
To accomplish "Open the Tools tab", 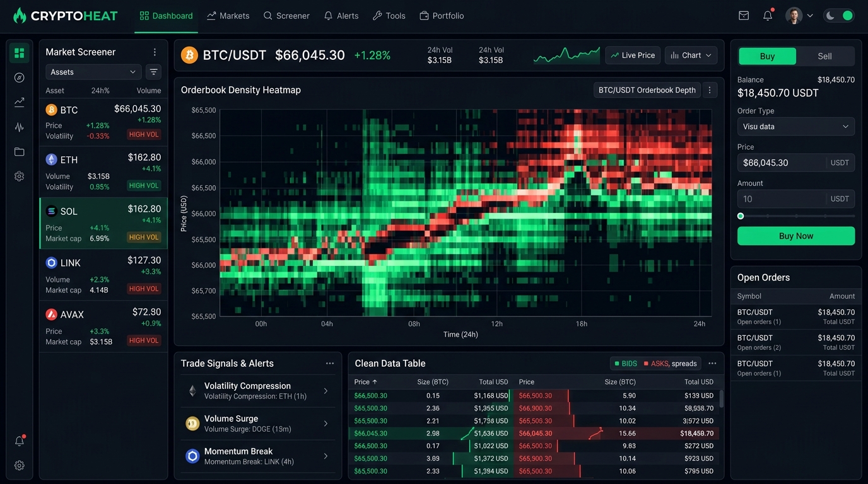I will [x=389, y=16].
